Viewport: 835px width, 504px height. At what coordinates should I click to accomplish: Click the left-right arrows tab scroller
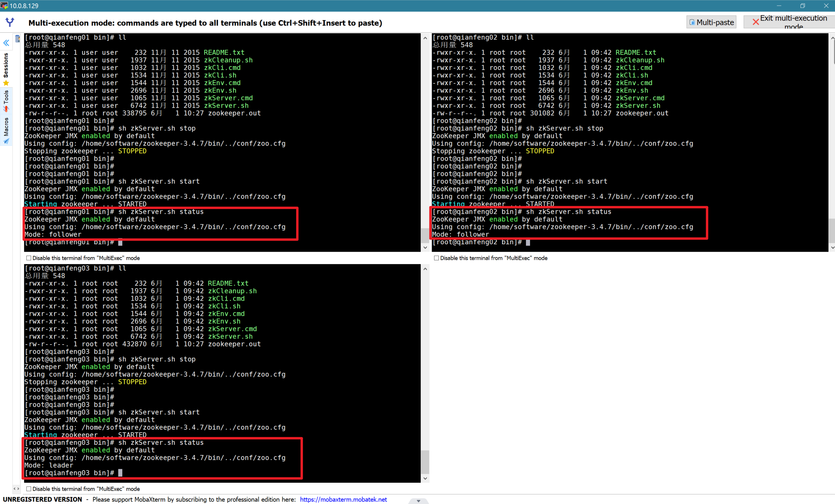16,488
